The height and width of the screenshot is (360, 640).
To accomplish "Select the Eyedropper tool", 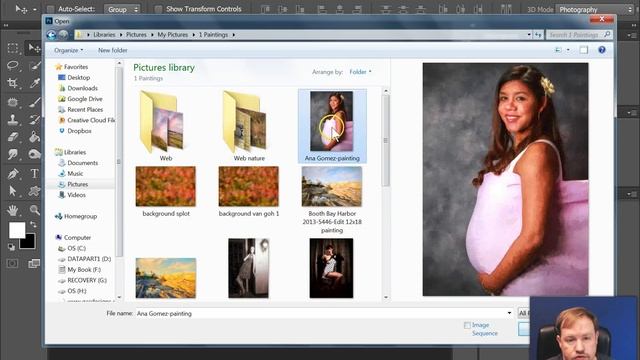I will point(34,83).
